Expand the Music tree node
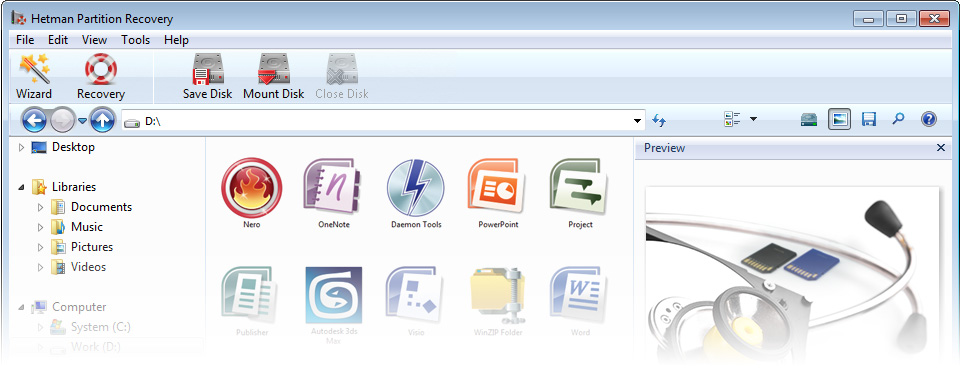The image size is (960, 376). click(40, 227)
